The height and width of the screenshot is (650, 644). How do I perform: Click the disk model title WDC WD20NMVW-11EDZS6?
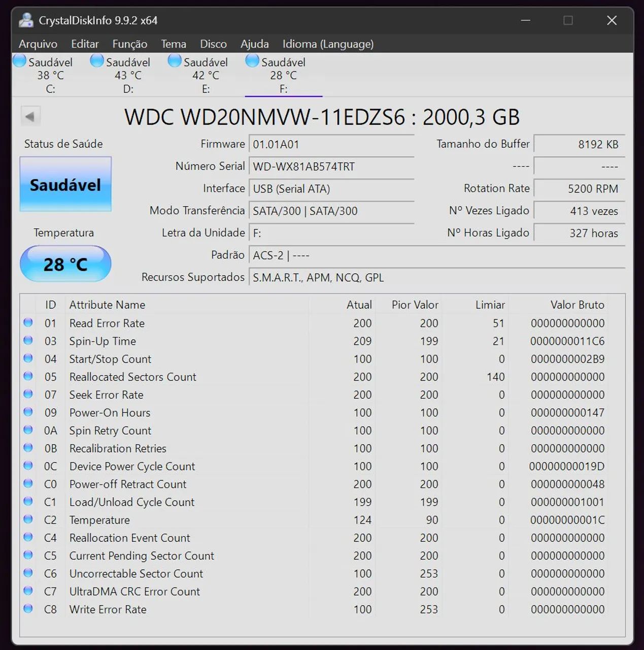322,117
